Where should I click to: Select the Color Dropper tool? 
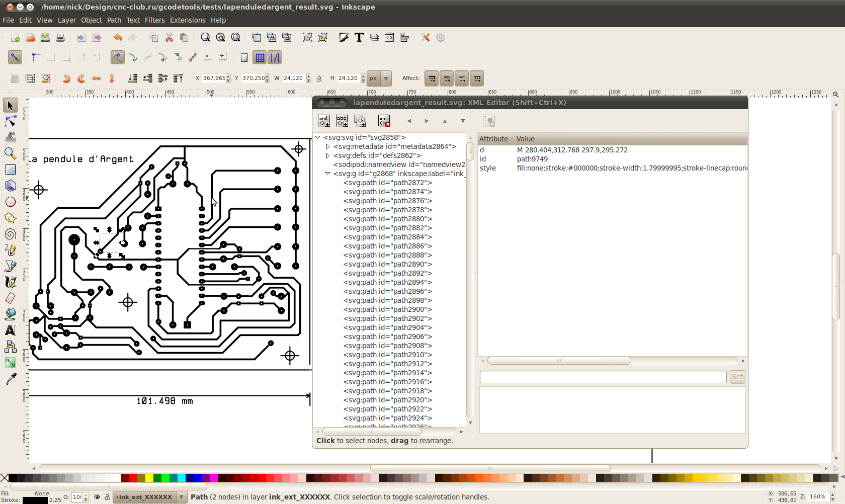[x=10, y=379]
